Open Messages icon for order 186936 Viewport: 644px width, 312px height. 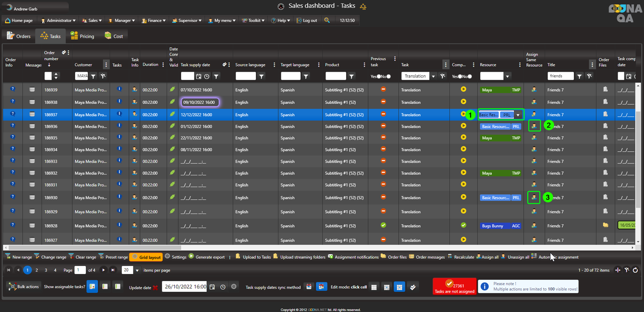click(x=32, y=127)
